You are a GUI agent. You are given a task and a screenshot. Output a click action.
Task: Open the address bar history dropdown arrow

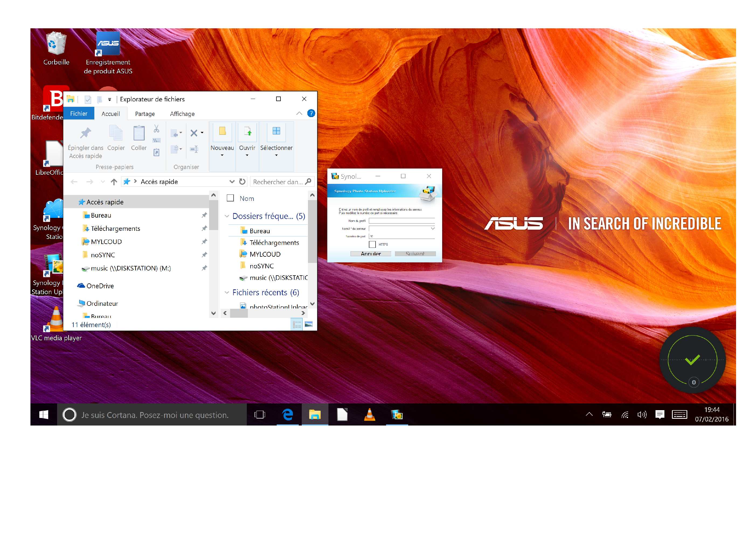[232, 182]
